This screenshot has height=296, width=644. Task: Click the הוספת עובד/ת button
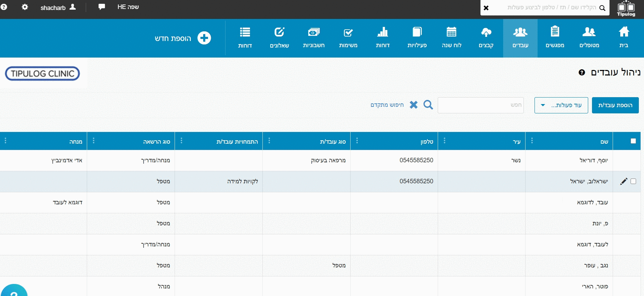pos(615,105)
